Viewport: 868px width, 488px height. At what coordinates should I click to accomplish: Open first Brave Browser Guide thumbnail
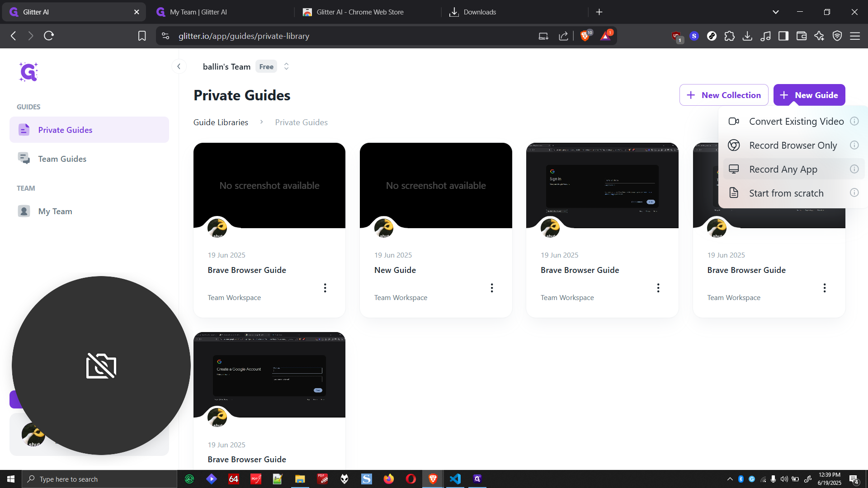(269, 185)
